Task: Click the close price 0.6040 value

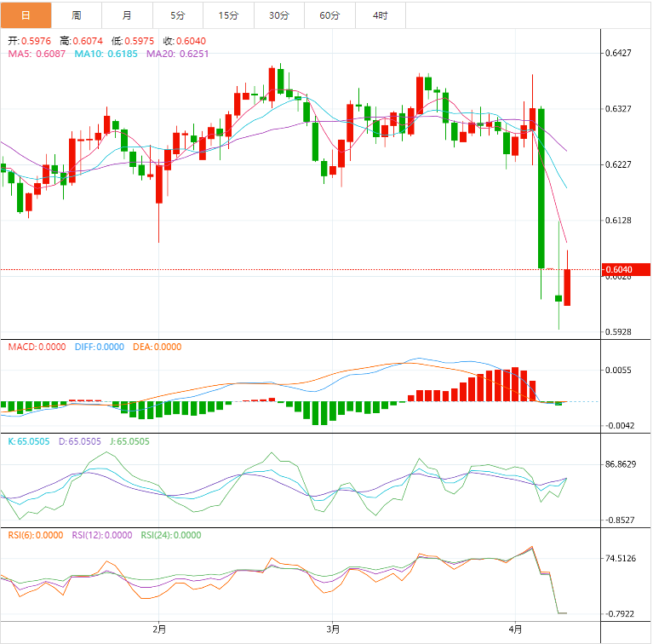Action: pos(191,41)
